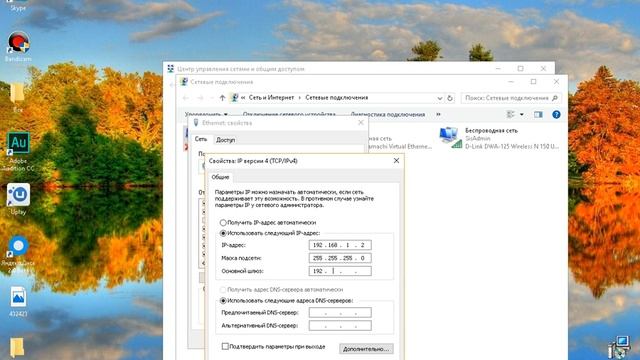Select Использовать следующие адреса DNS-серверов option

pos(223,300)
